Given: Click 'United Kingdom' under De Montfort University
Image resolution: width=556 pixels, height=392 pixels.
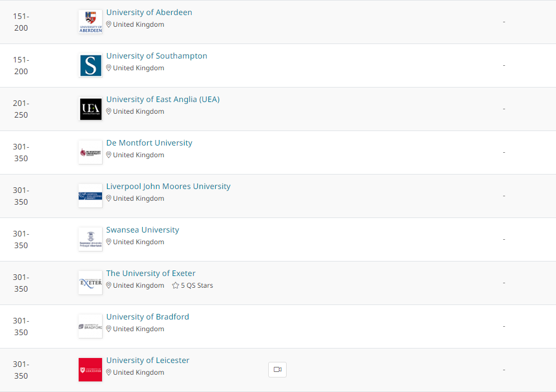Looking at the screenshot, I should pyautogui.click(x=139, y=155).
